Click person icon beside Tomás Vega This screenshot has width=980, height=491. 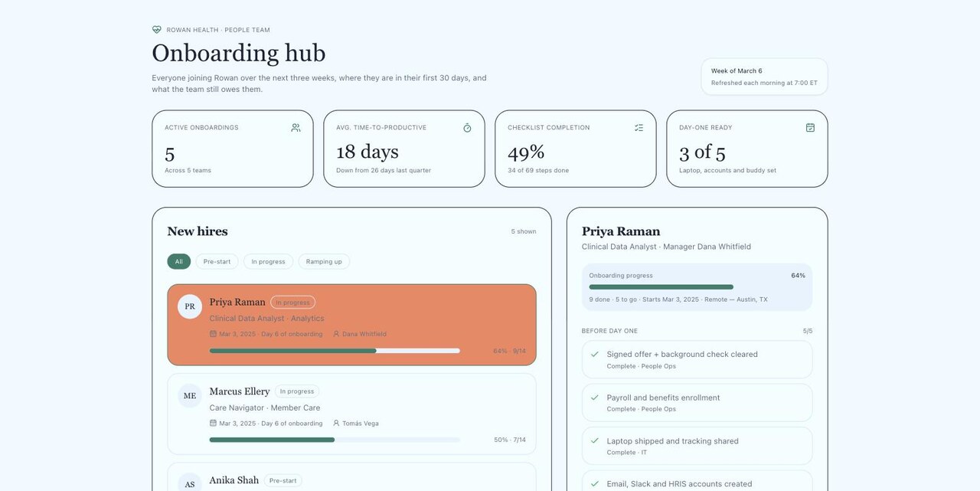coord(336,423)
